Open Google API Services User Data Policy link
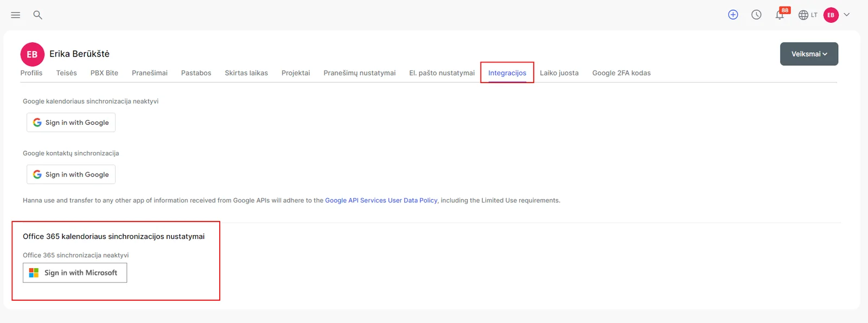Screen dimensions: 868x323 click(x=381, y=200)
